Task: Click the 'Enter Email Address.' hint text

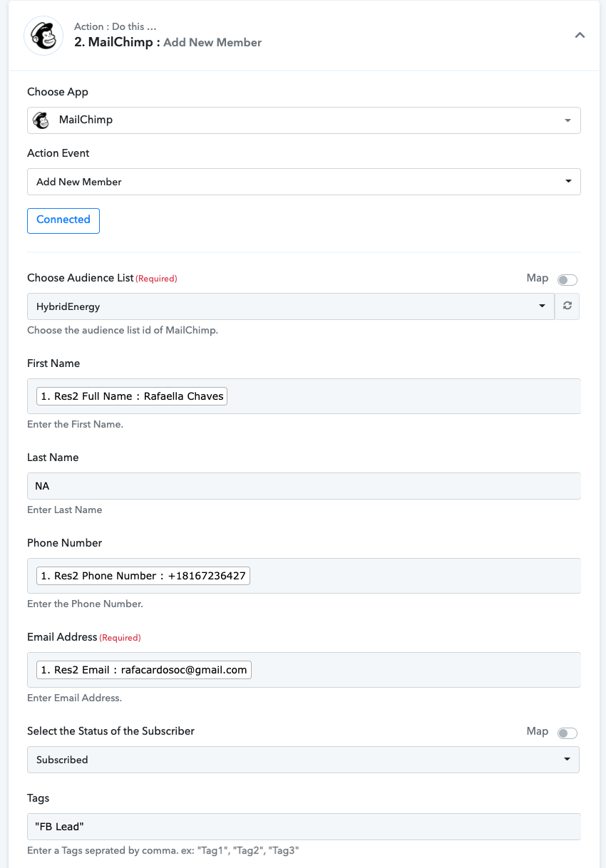Action: tap(74, 698)
